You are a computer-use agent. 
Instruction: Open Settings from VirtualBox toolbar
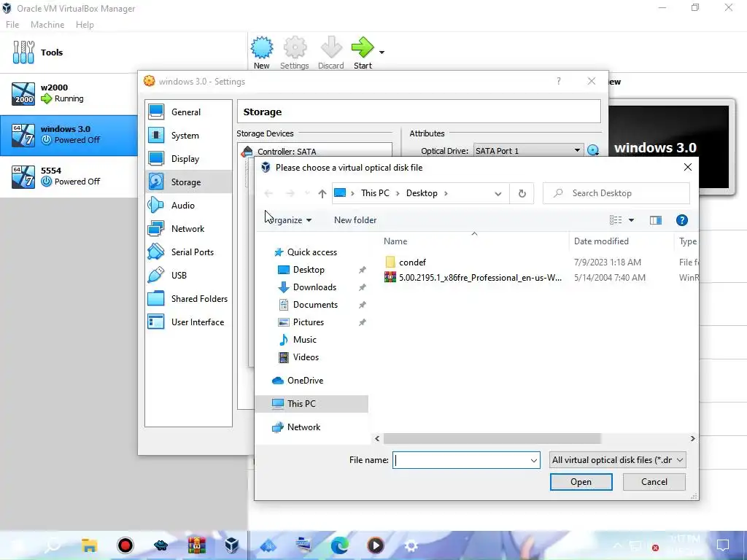pos(295,52)
